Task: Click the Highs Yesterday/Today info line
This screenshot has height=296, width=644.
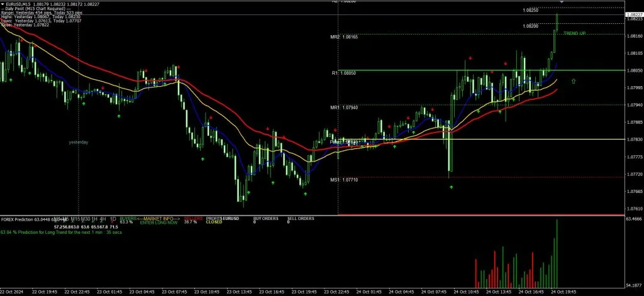Action: [40, 17]
